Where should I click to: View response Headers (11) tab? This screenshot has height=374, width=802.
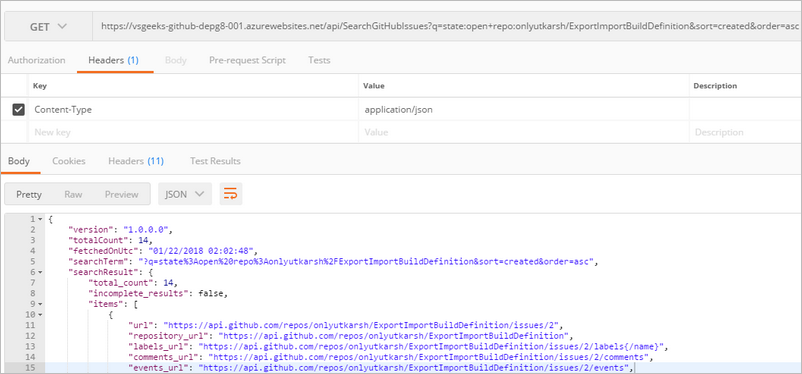[x=136, y=161]
